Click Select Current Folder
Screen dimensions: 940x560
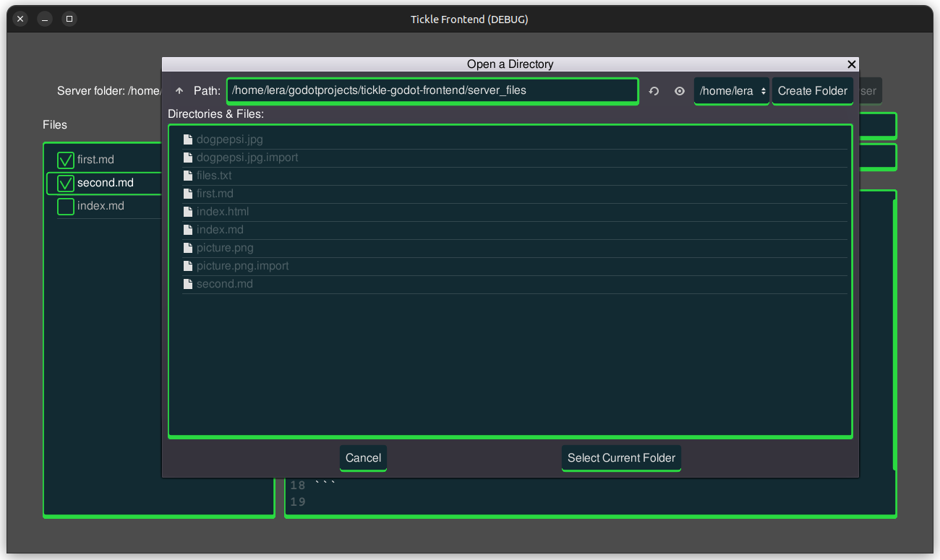(x=621, y=457)
